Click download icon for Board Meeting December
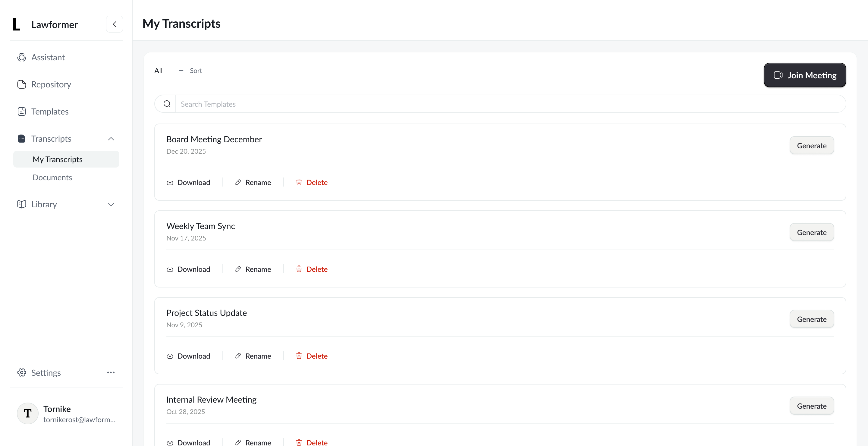Screen dimensions: 868x446 (170, 182)
